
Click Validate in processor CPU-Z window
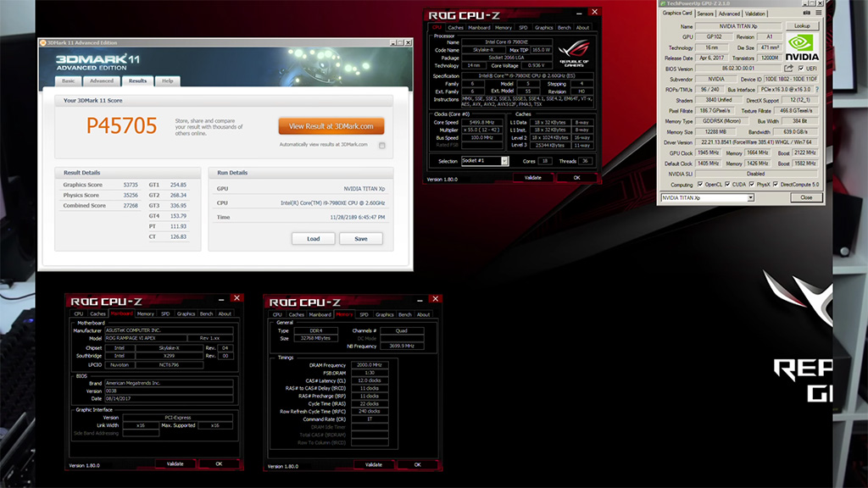coord(532,178)
